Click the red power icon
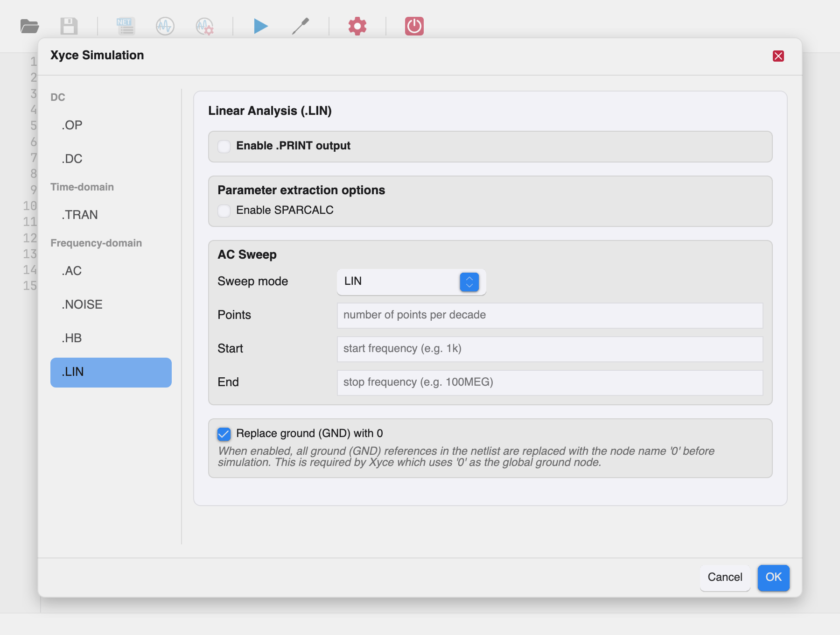Image resolution: width=840 pixels, height=635 pixels. click(x=414, y=26)
